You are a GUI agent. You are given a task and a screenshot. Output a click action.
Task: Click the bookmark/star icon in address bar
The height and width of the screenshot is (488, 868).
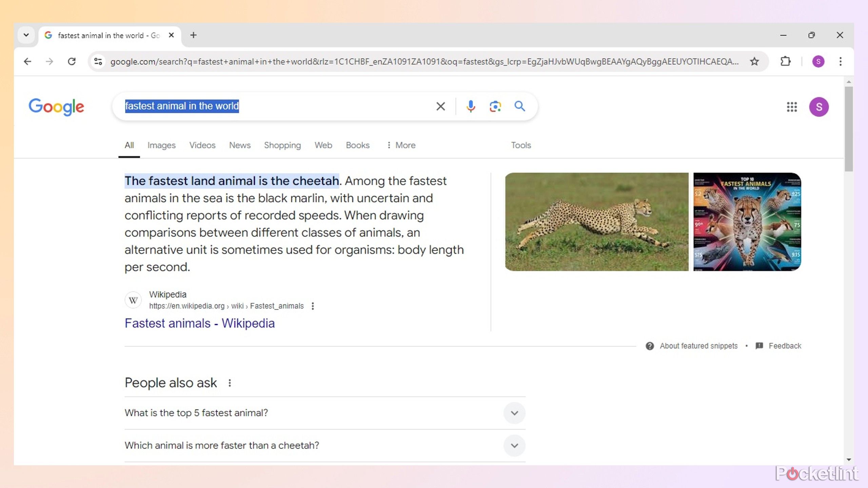pos(755,61)
